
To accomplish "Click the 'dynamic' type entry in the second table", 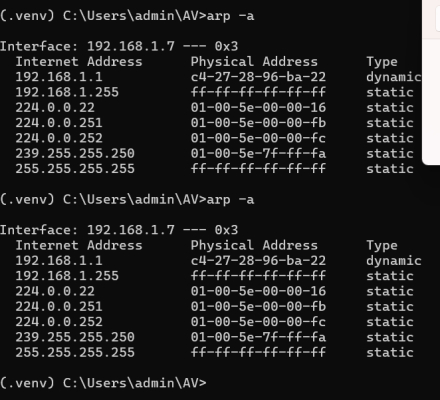I will point(394,261).
